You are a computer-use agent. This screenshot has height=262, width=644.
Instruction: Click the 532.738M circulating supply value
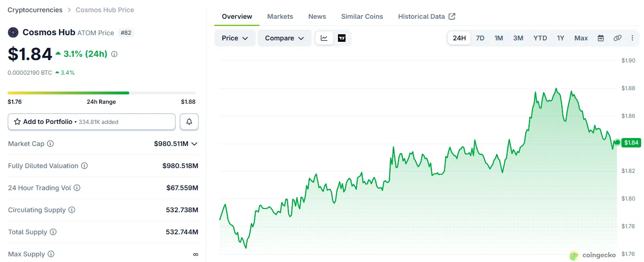[x=182, y=210]
